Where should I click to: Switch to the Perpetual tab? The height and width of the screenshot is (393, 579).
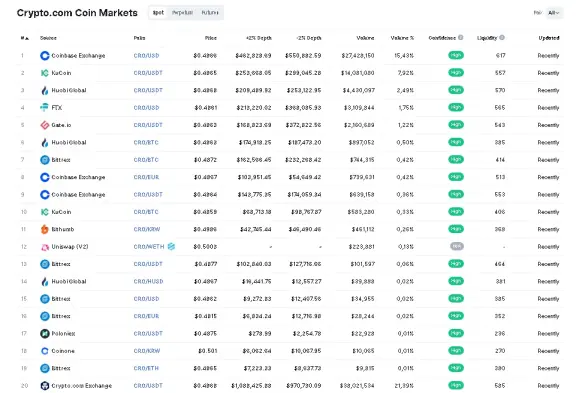tap(182, 13)
